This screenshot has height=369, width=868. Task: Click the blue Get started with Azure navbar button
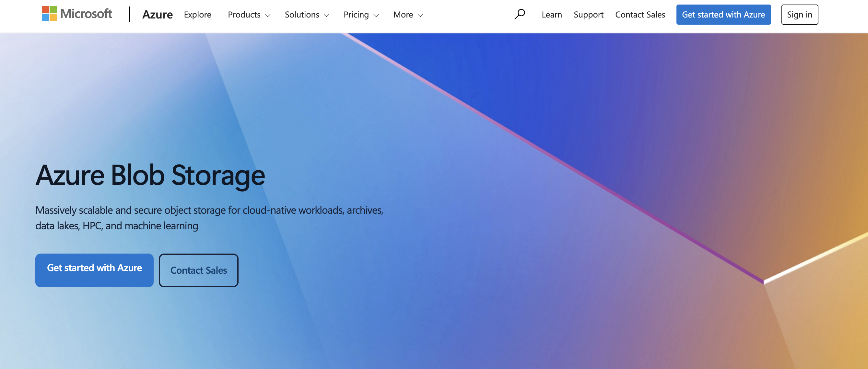tap(723, 14)
